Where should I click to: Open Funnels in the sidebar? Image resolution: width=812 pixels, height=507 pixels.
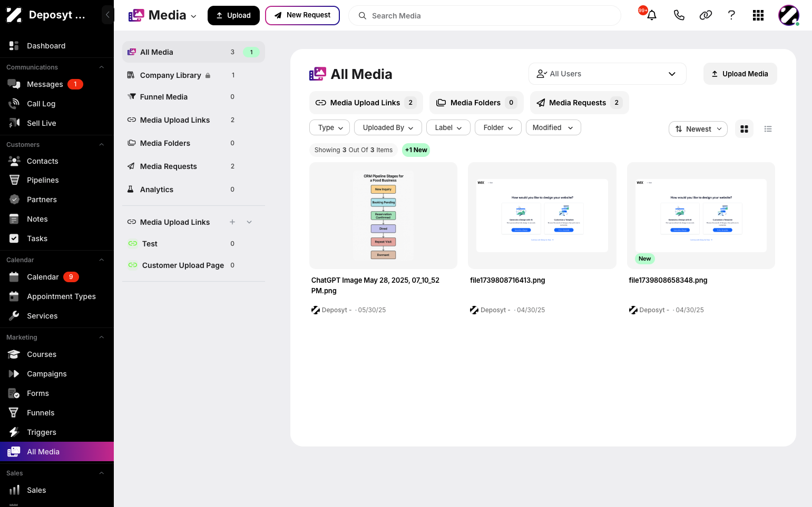[57, 413]
